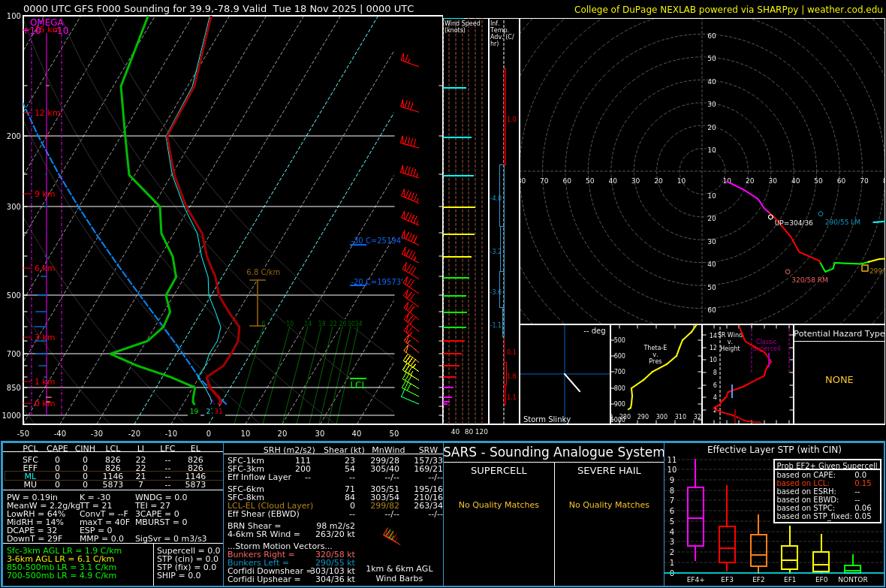Click the SR Wind v. Height label
The image size is (886, 588).
[x=730, y=342]
